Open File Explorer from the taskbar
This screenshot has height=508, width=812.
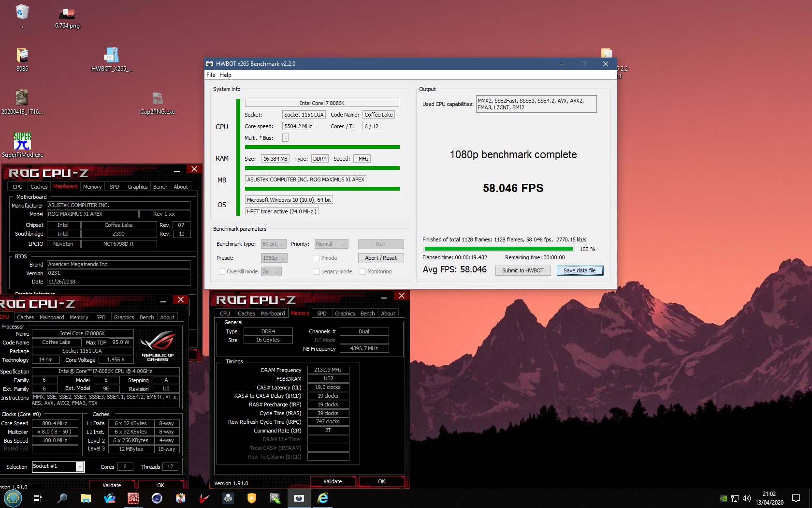[86, 498]
